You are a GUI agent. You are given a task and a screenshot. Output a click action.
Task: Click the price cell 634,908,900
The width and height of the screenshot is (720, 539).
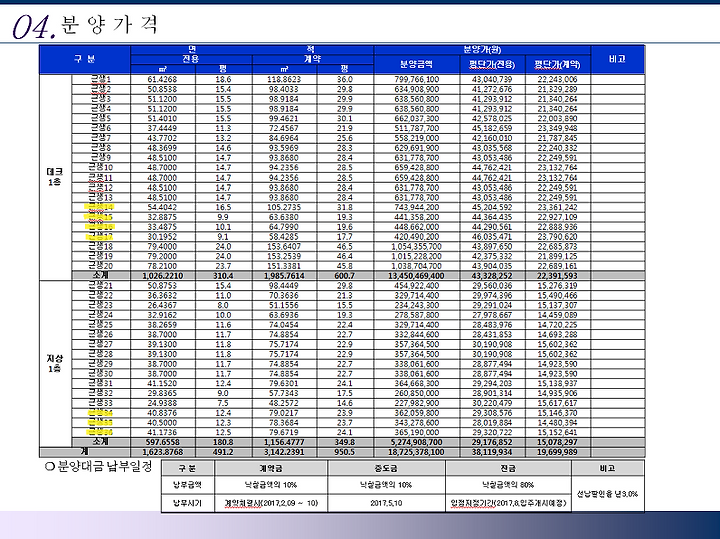click(416, 89)
